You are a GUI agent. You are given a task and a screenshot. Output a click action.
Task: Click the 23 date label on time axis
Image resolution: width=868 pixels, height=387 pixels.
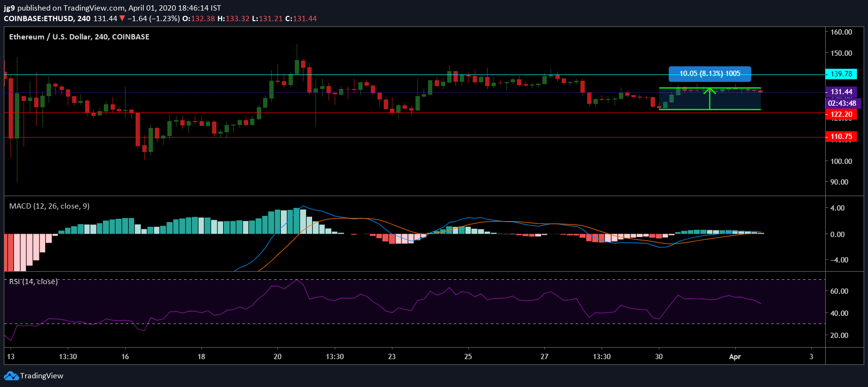(392, 357)
